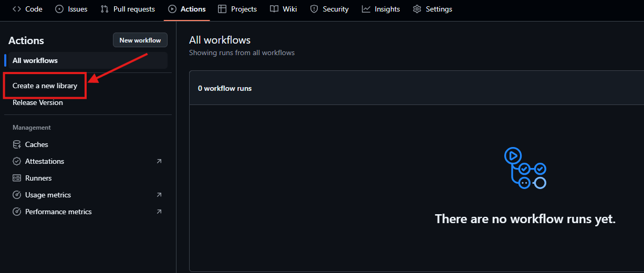Click external arrow beside Attestations
The height and width of the screenshot is (273, 644).
click(159, 161)
